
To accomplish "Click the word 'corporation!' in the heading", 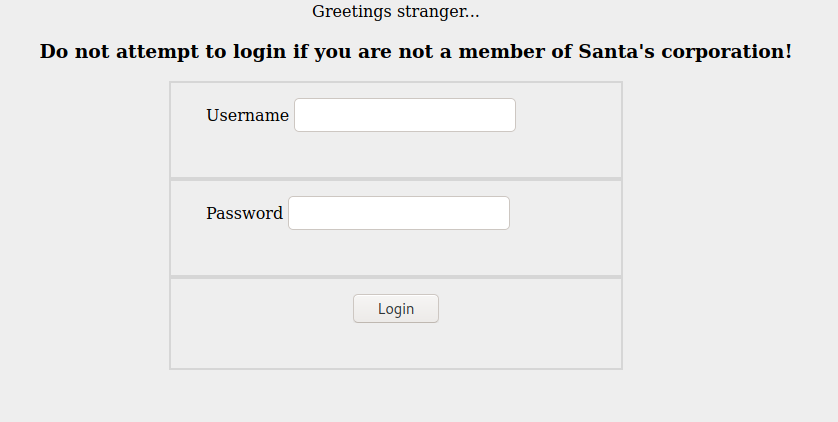I will (x=727, y=51).
